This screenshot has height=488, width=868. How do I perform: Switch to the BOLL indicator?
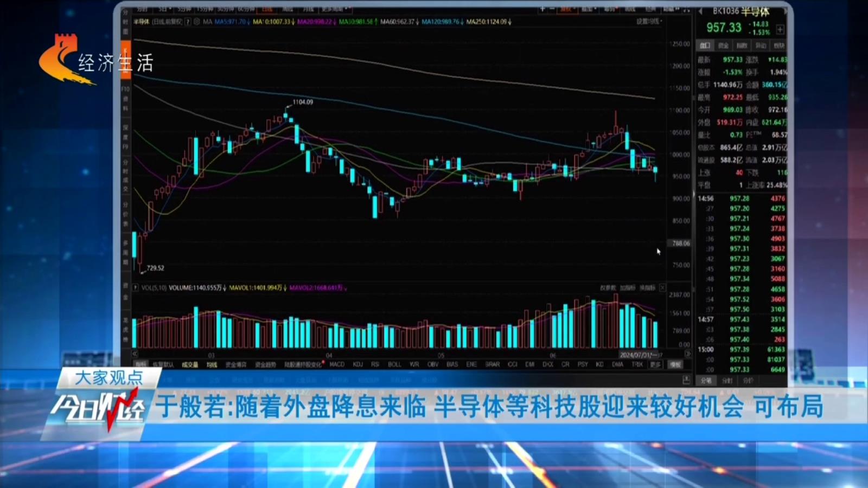tap(394, 364)
